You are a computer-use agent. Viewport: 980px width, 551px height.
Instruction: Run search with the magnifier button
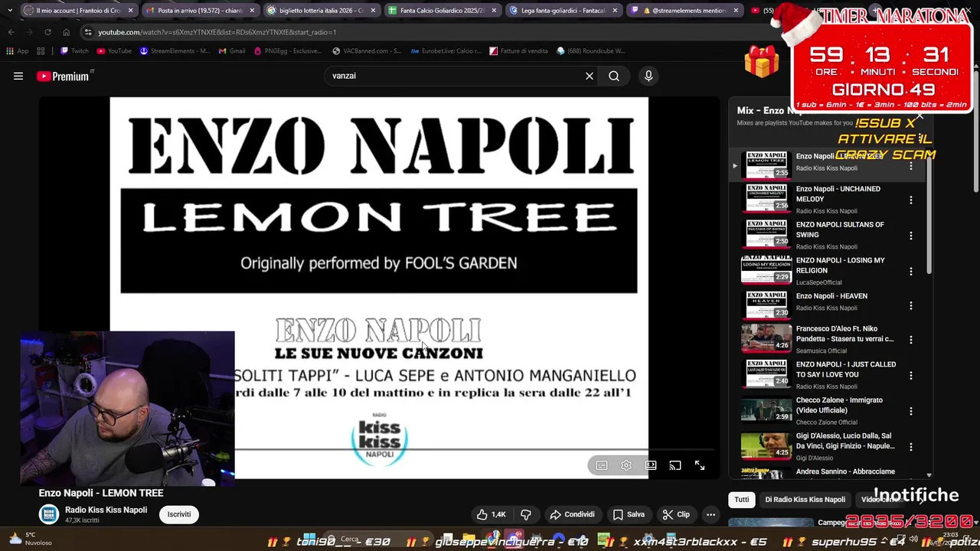[614, 76]
